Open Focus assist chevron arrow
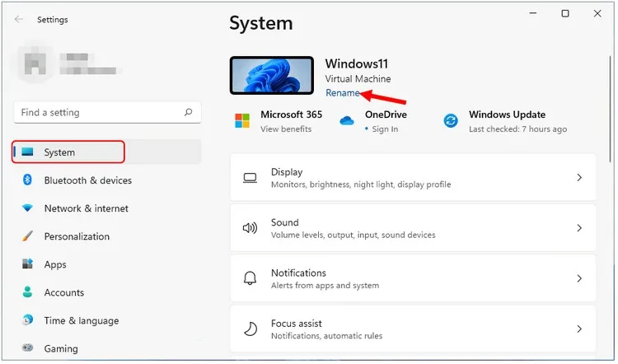 coord(579,329)
